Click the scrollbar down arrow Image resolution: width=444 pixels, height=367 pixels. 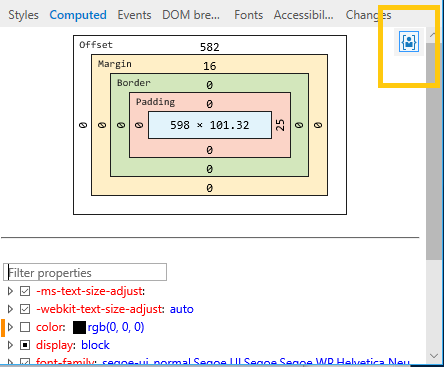pyautogui.click(x=434, y=356)
